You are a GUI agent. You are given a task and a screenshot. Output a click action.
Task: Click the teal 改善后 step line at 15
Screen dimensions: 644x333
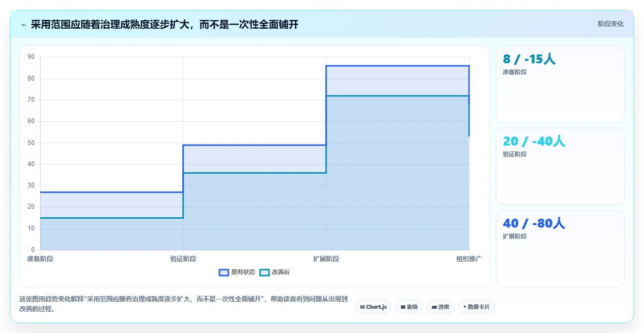[111, 218]
